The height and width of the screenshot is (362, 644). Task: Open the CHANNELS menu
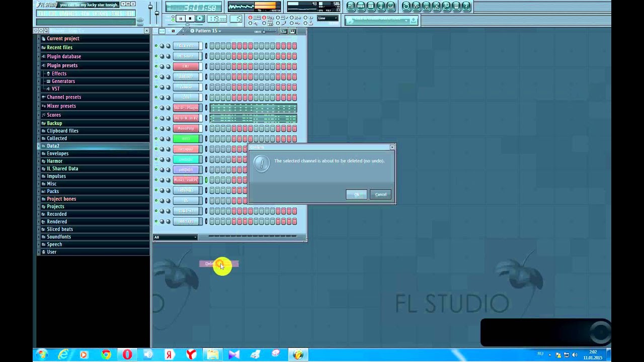pos(68,14)
